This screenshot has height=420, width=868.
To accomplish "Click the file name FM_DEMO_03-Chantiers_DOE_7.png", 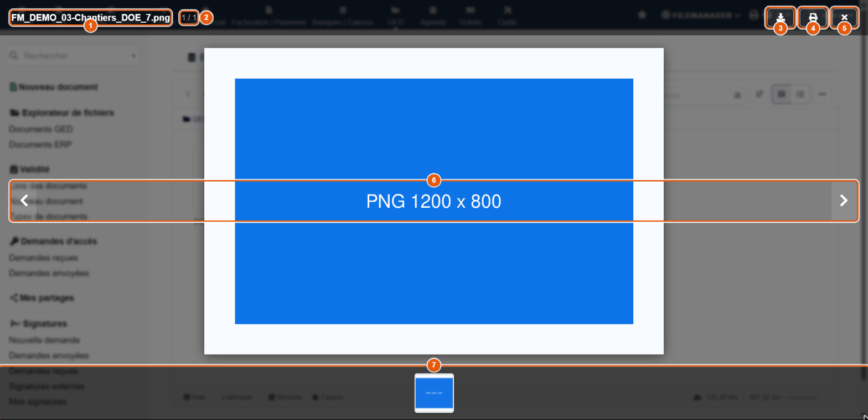I will [x=90, y=18].
